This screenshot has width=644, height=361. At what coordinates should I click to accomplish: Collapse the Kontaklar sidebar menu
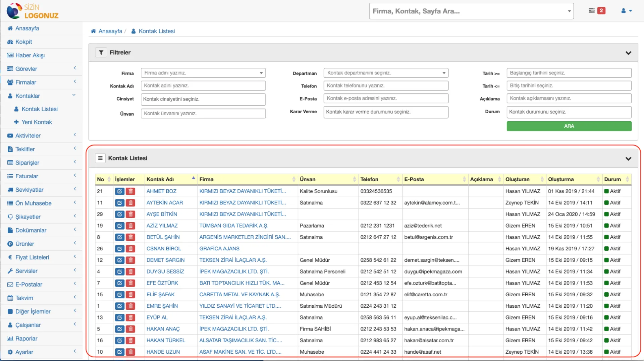click(41, 96)
